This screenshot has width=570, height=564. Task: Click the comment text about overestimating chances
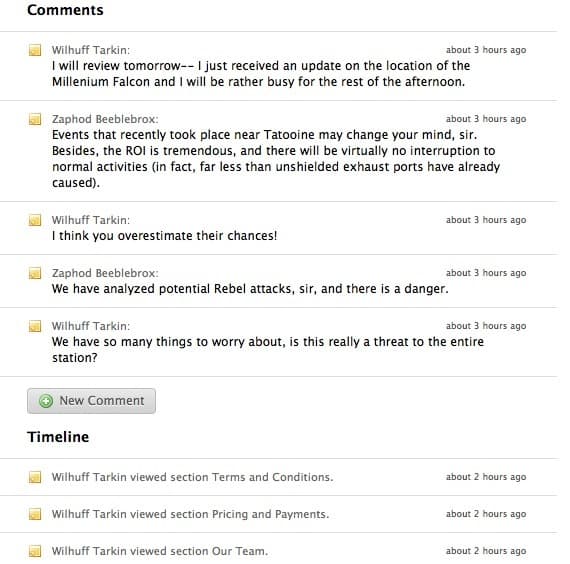click(x=165, y=236)
